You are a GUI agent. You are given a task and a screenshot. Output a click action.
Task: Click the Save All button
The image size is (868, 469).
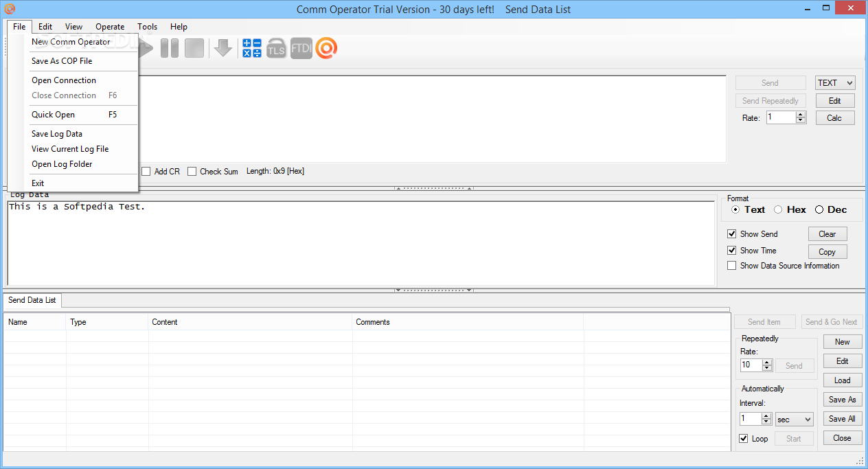(x=843, y=419)
